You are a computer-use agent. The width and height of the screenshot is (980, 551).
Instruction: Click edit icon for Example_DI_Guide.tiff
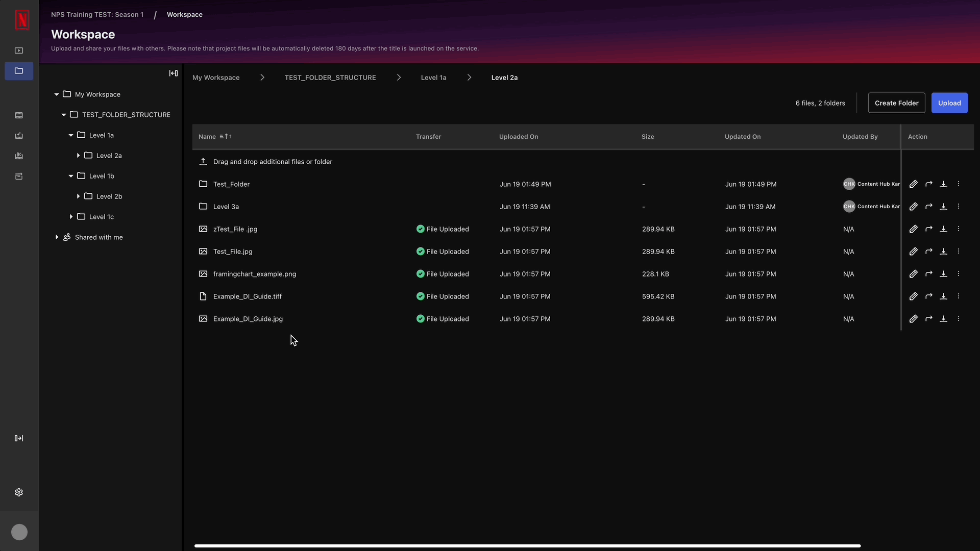(x=914, y=296)
